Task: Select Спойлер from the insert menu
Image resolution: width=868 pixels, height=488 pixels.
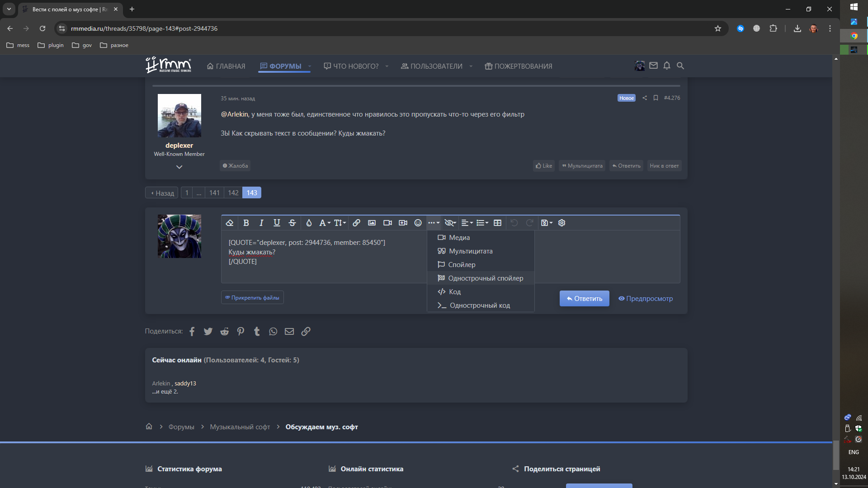Action: (462, 265)
